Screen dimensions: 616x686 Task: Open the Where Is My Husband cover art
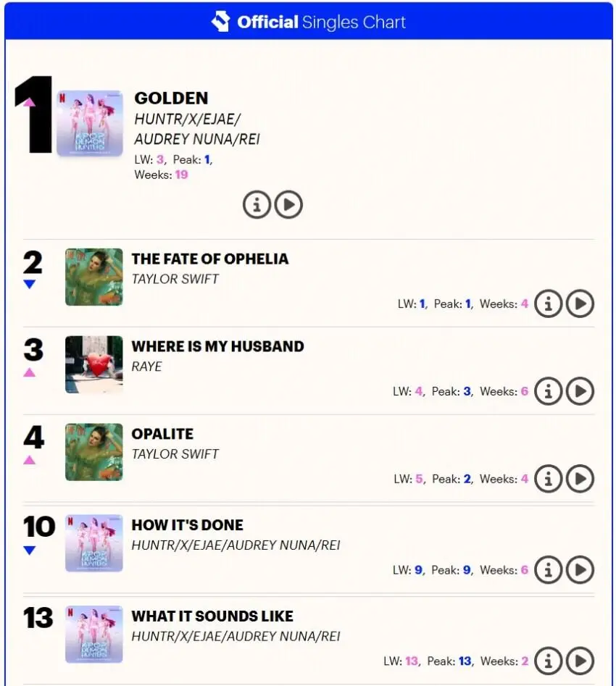pos(94,364)
